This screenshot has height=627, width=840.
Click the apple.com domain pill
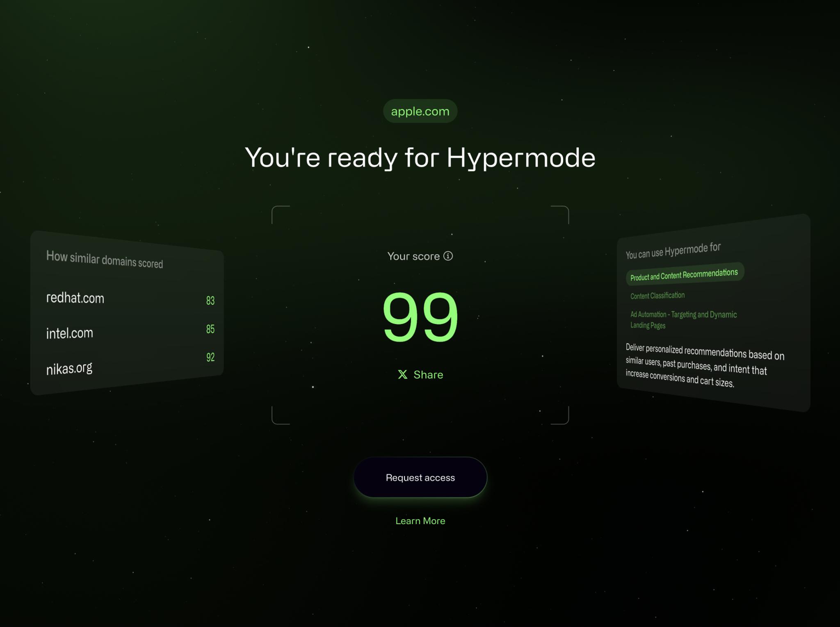[420, 111]
